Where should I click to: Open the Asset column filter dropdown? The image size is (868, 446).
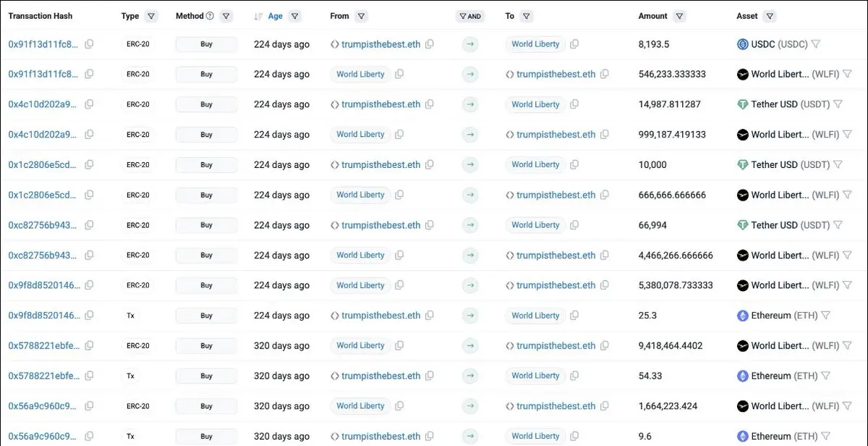click(769, 16)
